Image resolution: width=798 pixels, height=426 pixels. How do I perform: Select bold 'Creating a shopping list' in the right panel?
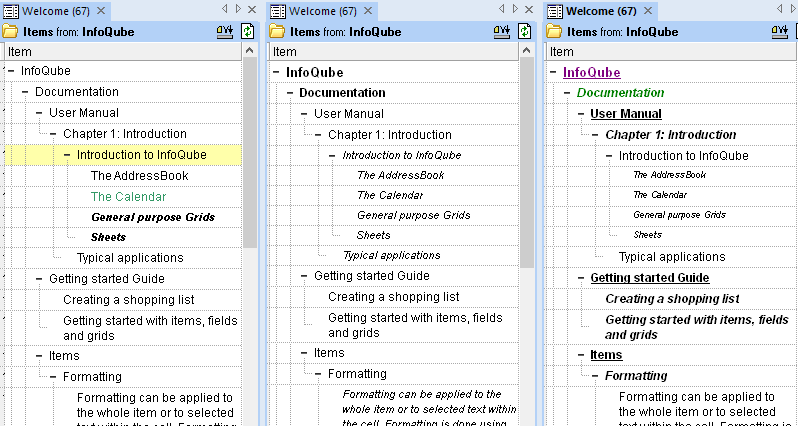[672, 299]
